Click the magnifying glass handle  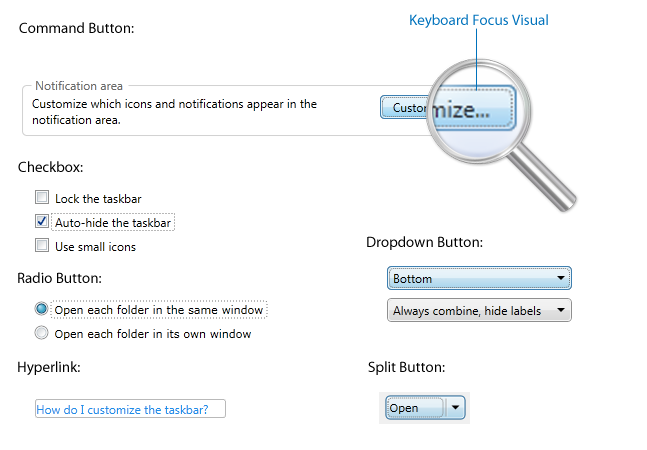[543, 178]
